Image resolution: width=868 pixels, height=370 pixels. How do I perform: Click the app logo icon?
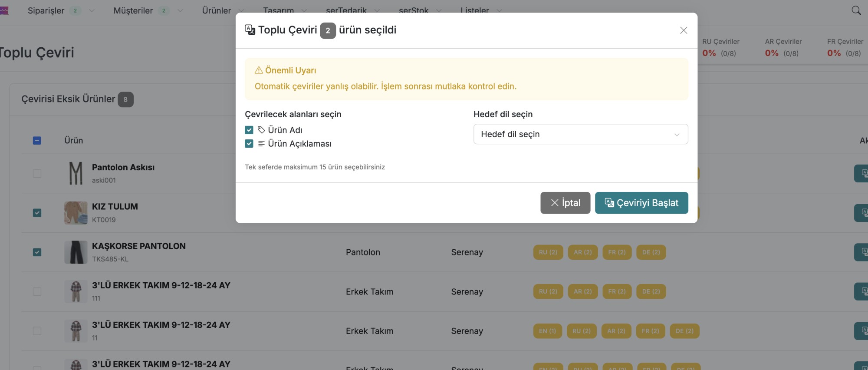tap(4, 10)
